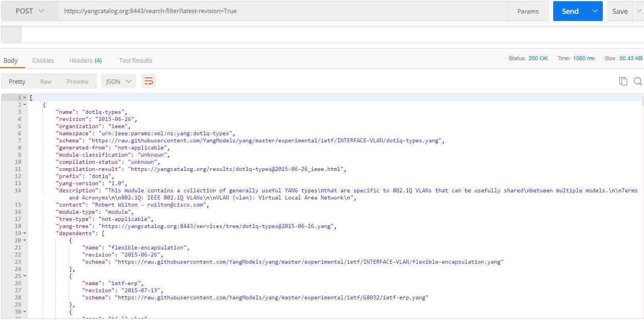Copy response to clipboard icon
Screen dimensions: 644x320
coord(623,81)
